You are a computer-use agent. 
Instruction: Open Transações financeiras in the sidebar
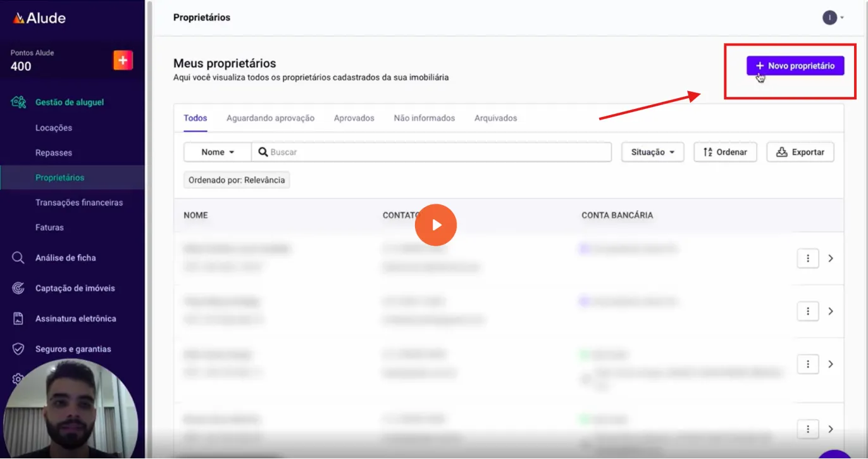coord(79,203)
